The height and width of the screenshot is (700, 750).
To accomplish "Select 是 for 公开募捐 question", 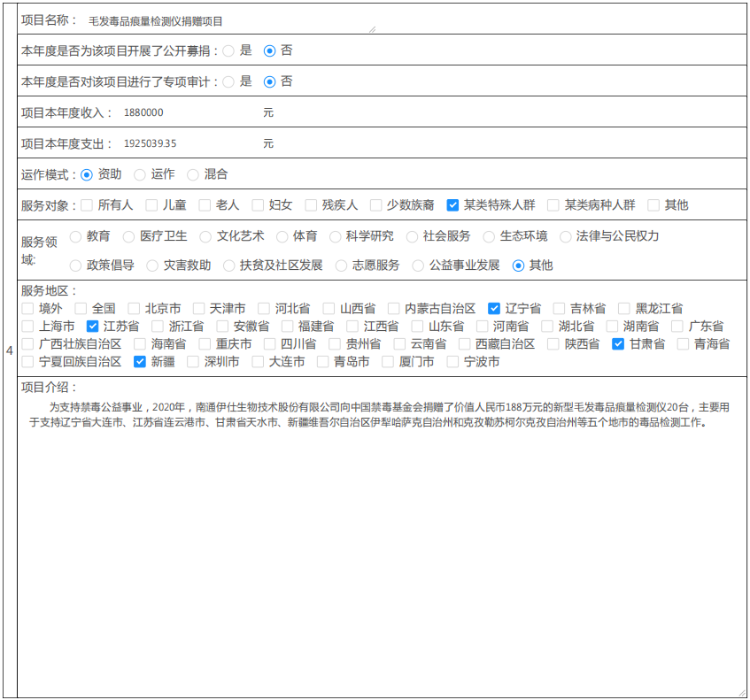I will point(228,51).
